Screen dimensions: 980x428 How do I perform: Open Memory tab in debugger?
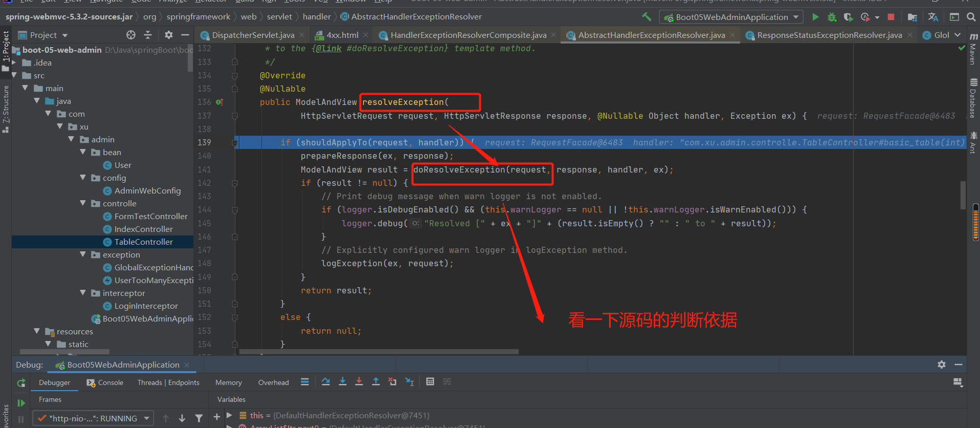point(228,382)
